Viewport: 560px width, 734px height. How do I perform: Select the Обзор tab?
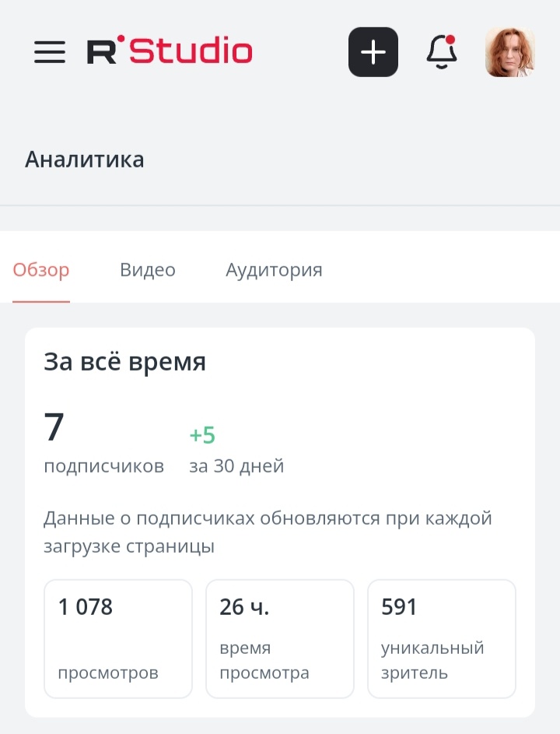click(40, 270)
